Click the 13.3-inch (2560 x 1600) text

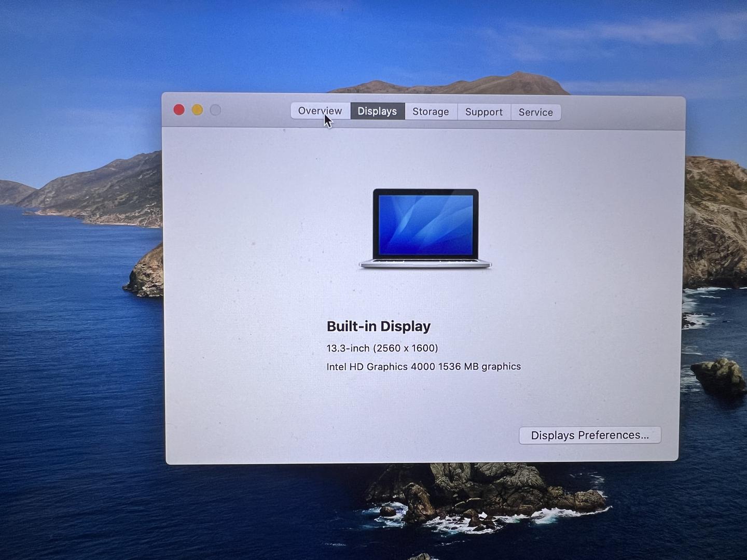pos(382,348)
